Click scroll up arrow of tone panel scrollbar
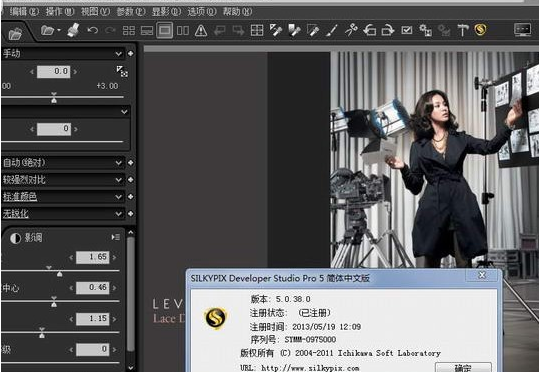Image resolution: width=539 pixels, height=372 pixels. (x=131, y=232)
